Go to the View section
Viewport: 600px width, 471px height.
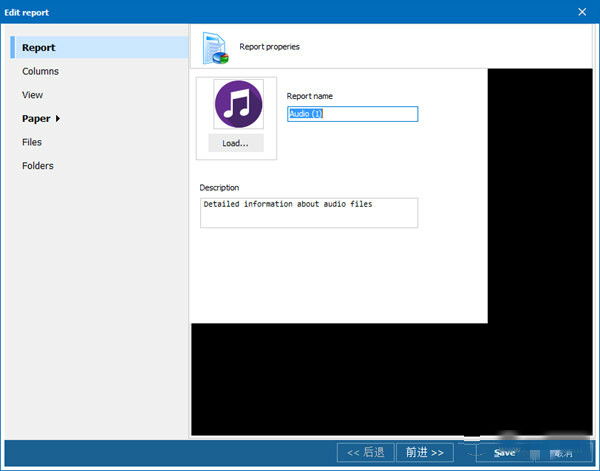coord(32,95)
